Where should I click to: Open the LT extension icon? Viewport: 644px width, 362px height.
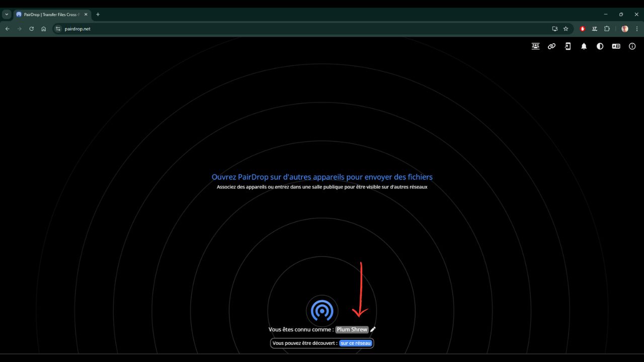(x=595, y=29)
